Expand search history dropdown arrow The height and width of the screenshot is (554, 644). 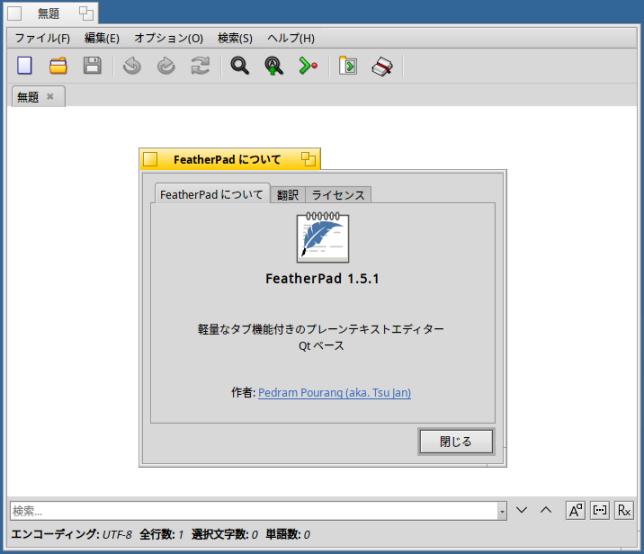pos(502,511)
